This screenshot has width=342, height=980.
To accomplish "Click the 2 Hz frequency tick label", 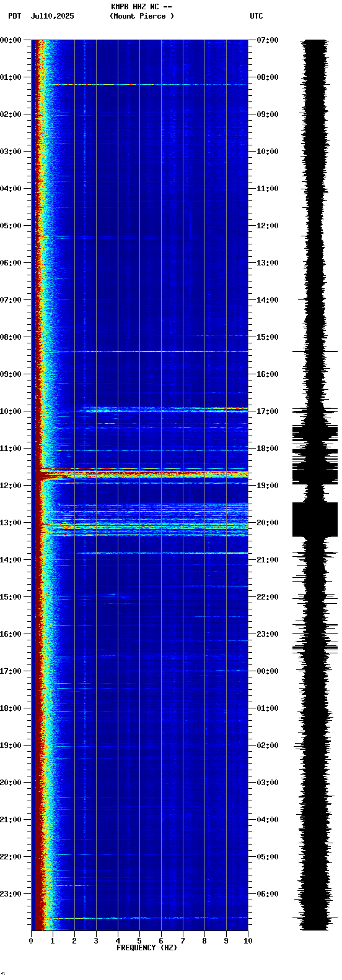I will 74,941.
